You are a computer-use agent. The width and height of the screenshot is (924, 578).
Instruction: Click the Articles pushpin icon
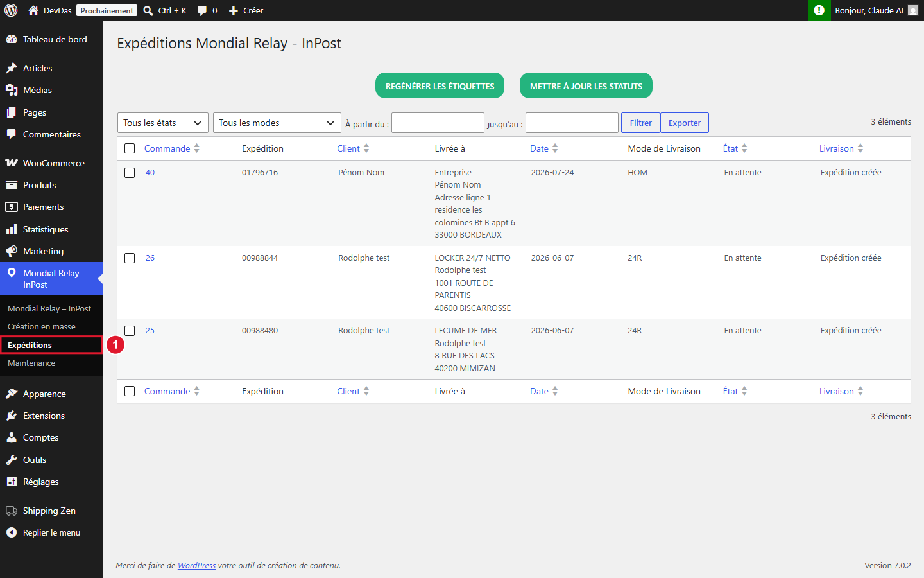pos(12,68)
